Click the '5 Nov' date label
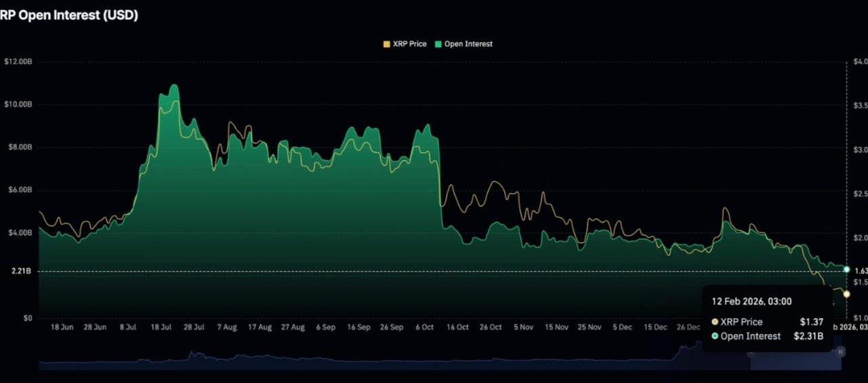 coord(523,327)
